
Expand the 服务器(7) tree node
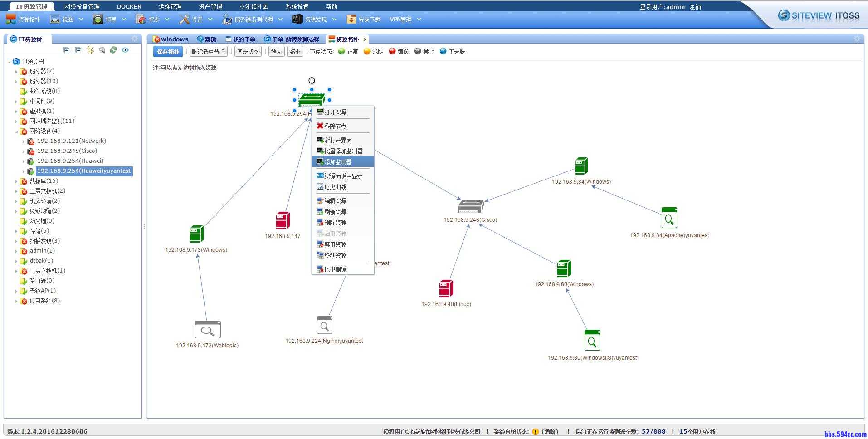tap(16, 71)
